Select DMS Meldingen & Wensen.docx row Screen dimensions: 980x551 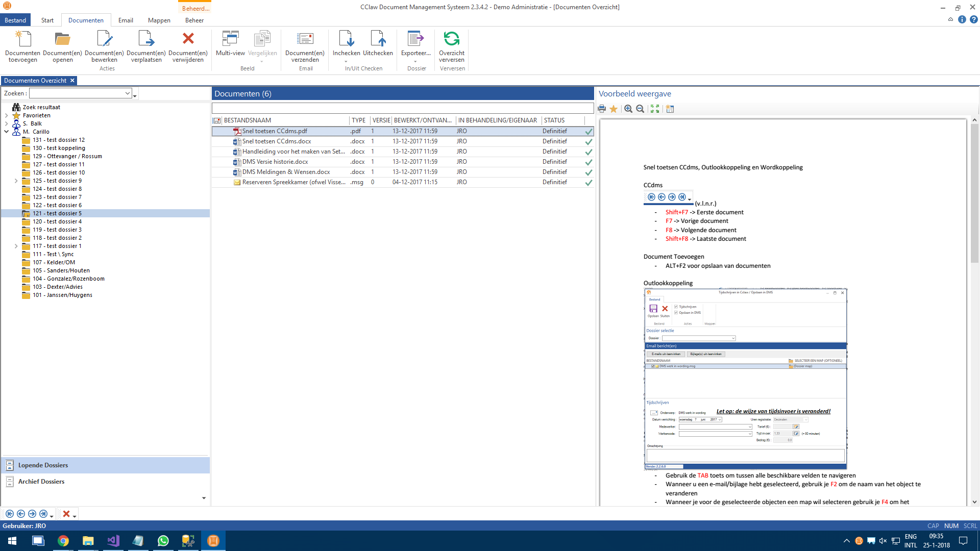pyautogui.click(x=403, y=172)
